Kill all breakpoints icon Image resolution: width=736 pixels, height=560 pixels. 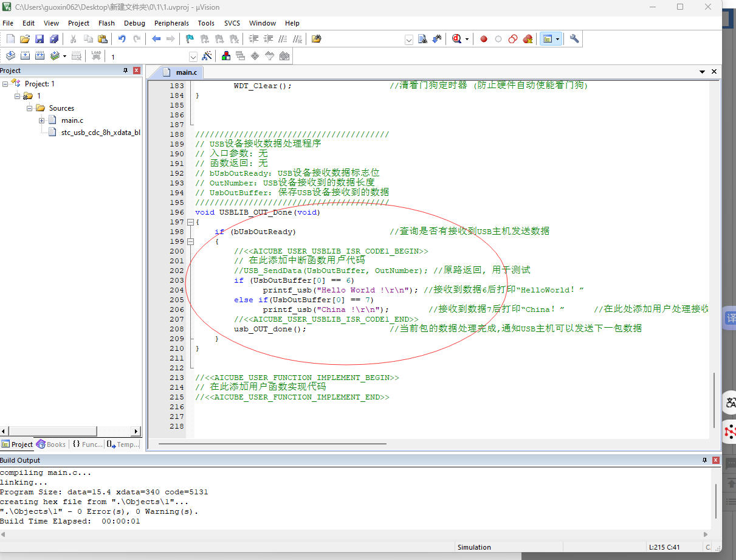point(528,39)
